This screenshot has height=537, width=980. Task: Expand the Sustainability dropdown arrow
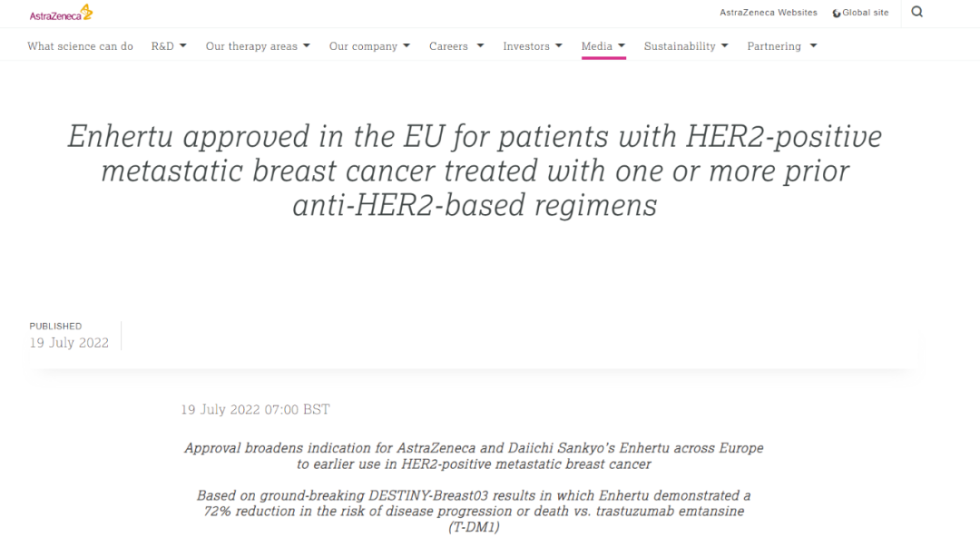pyautogui.click(x=725, y=45)
